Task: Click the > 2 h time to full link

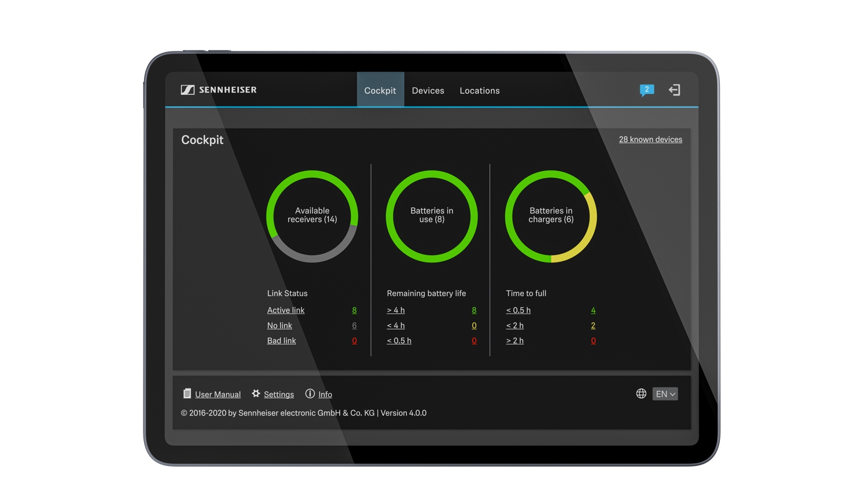Action: [515, 341]
